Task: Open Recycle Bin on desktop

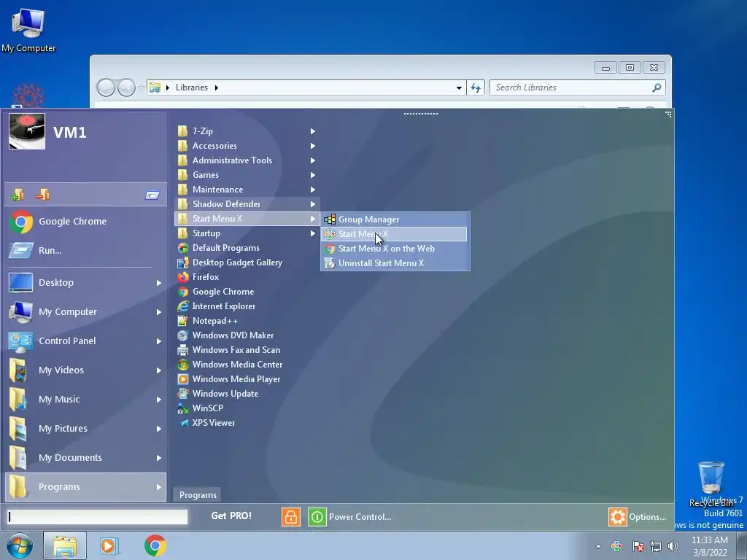Action: (711, 484)
